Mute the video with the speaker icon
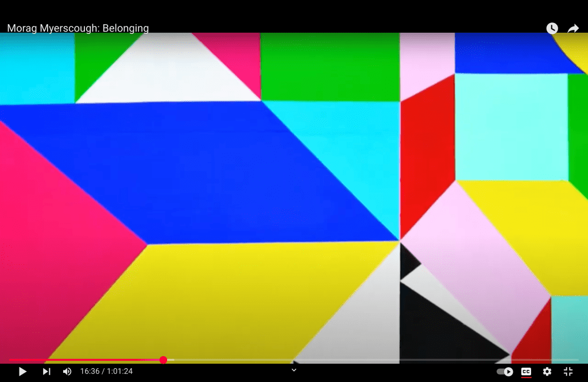 (67, 372)
